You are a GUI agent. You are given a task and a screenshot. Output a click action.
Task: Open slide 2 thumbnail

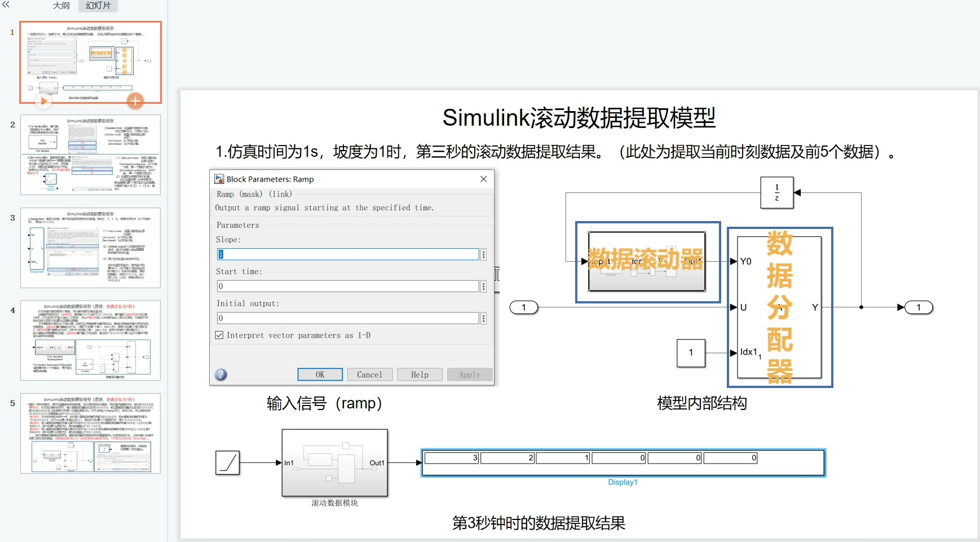90,155
